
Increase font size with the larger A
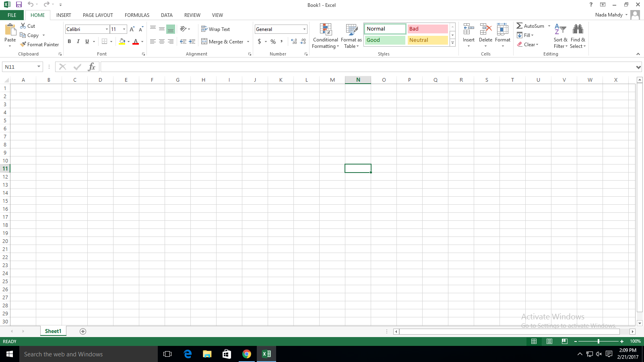(x=132, y=29)
